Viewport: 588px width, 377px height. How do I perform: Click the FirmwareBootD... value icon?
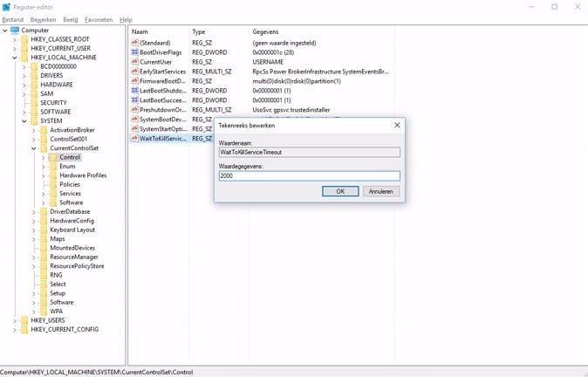tap(134, 81)
